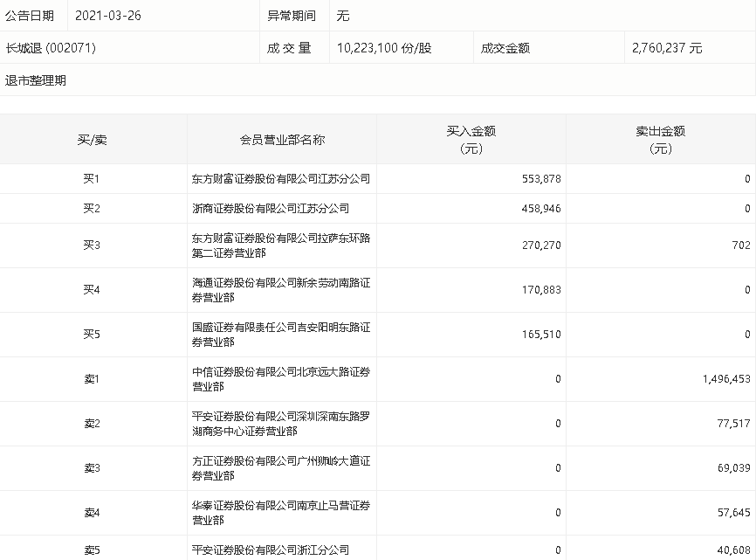
Task: Select 华泰证券 南京止马营证券营业部 entry
Action: tap(281, 512)
